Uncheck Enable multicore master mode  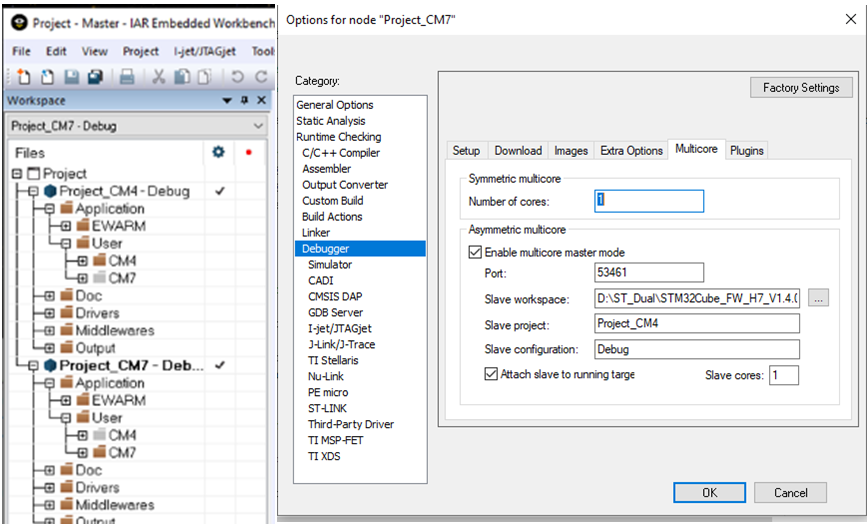(476, 252)
